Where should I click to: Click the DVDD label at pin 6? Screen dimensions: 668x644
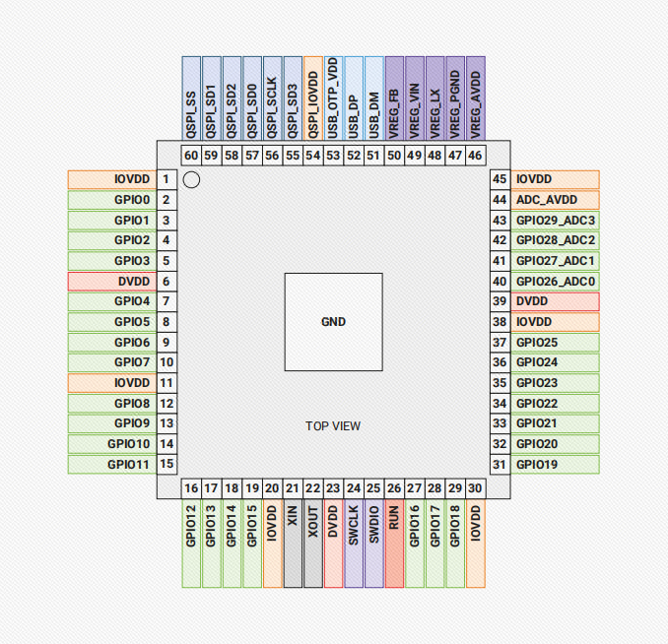coord(112,282)
